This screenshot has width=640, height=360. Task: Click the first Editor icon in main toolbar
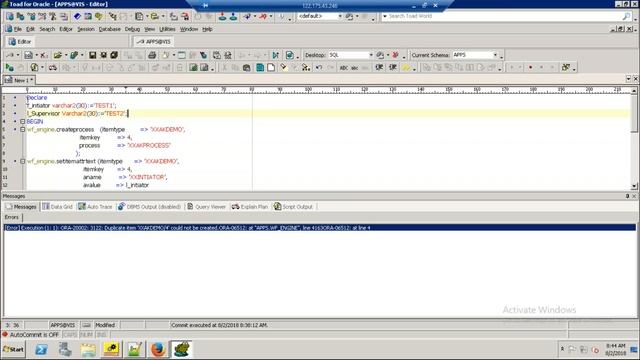point(9,16)
